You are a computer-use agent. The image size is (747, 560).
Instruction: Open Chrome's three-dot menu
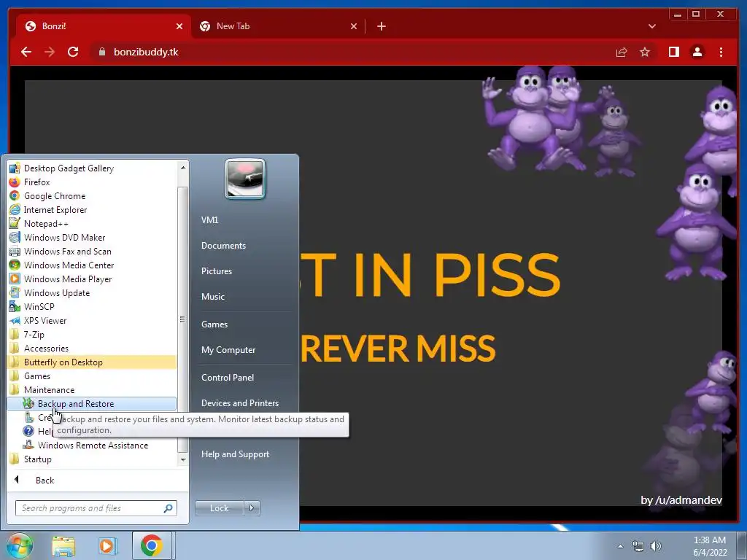pos(721,52)
